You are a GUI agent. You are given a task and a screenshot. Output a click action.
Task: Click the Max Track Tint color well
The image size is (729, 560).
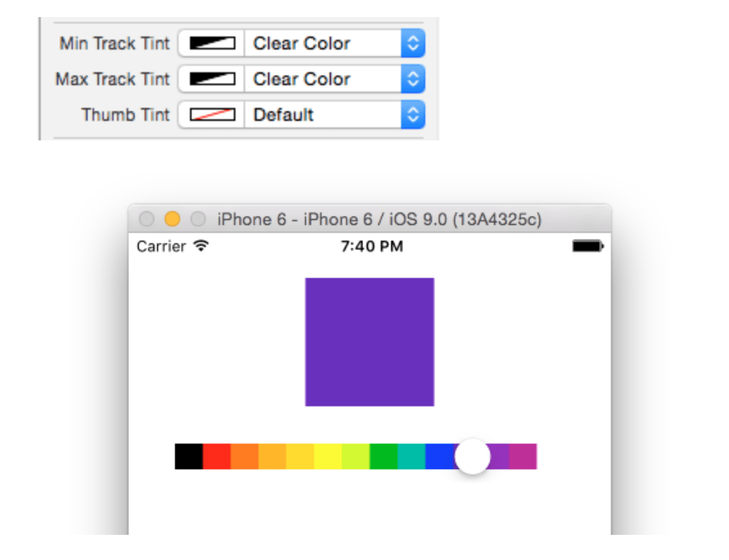(x=211, y=80)
